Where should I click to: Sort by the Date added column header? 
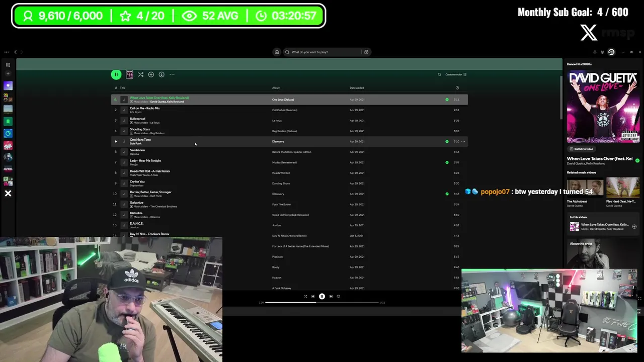[357, 88]
